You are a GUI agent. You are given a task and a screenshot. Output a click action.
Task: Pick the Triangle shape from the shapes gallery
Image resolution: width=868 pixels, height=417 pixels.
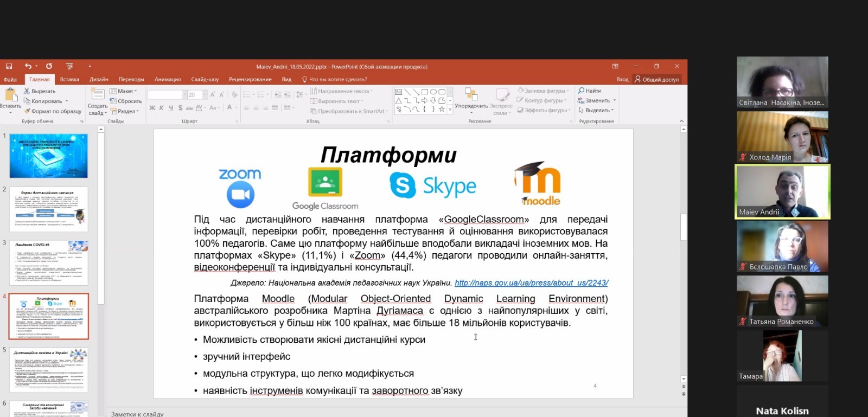tap(399, 100)
